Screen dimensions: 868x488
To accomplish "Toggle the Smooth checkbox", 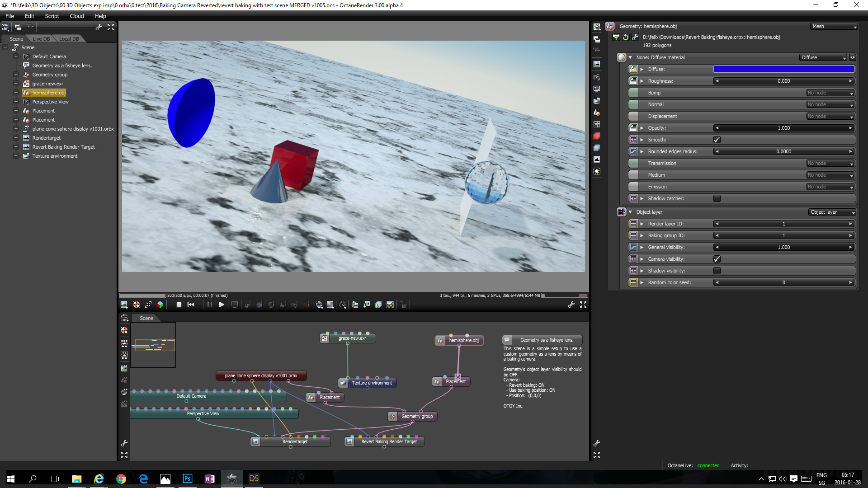I will [717, 140].
